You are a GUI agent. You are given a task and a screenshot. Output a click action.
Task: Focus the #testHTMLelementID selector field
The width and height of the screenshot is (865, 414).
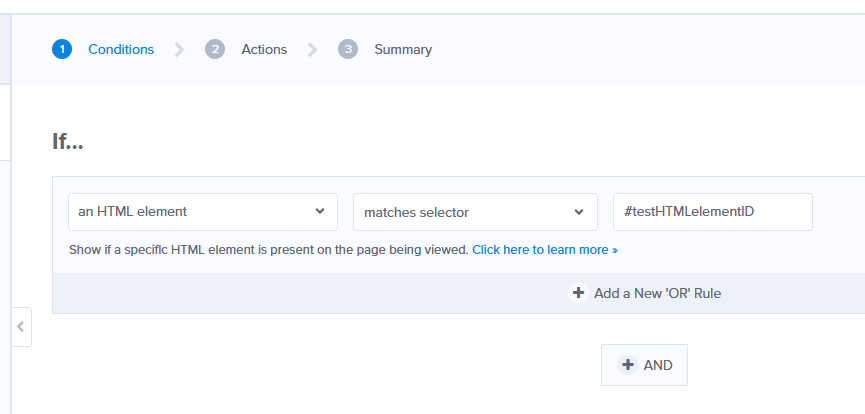click(x=713, y=212)
